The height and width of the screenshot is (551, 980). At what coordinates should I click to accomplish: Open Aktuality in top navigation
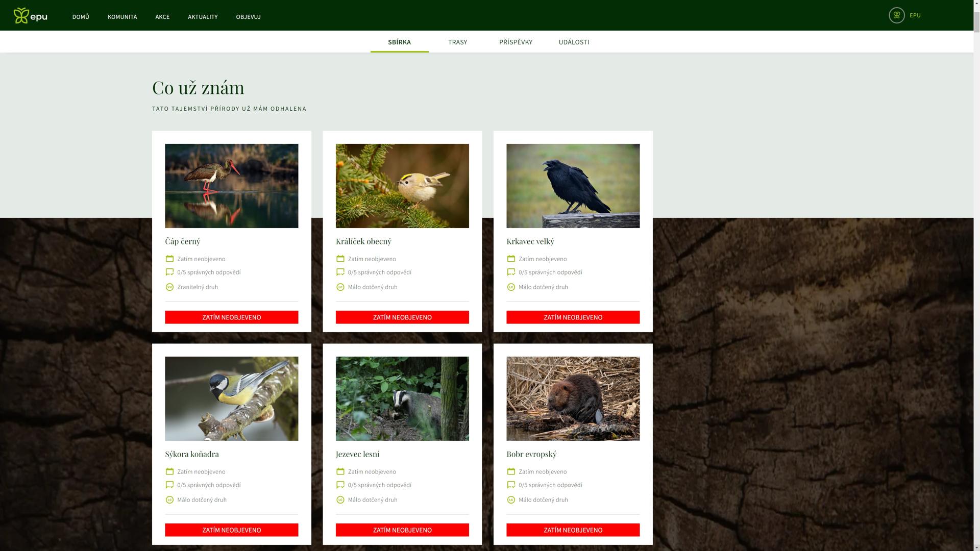coord(203,17)
